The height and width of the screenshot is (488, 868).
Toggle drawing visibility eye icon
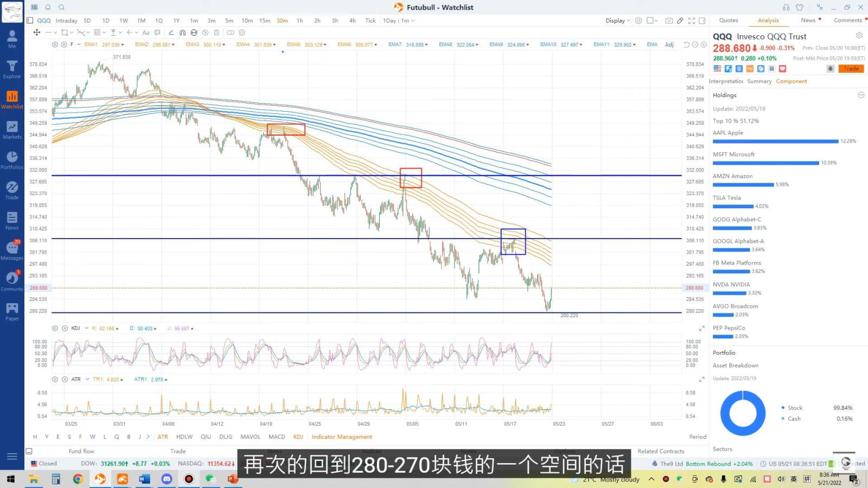click(205, 33)
